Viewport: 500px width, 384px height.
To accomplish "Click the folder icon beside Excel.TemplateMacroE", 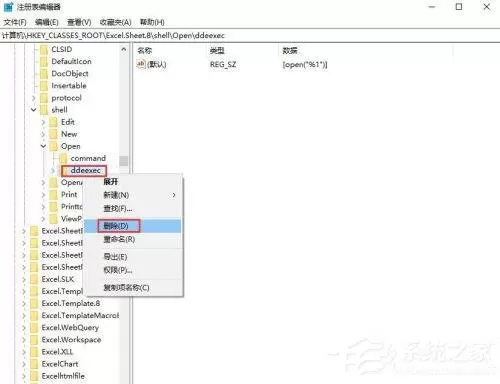I will click(x=34, y=315).
